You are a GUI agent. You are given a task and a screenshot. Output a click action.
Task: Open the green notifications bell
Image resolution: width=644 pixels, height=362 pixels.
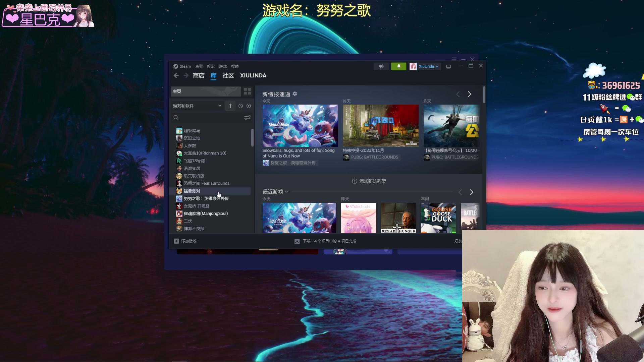398,66
